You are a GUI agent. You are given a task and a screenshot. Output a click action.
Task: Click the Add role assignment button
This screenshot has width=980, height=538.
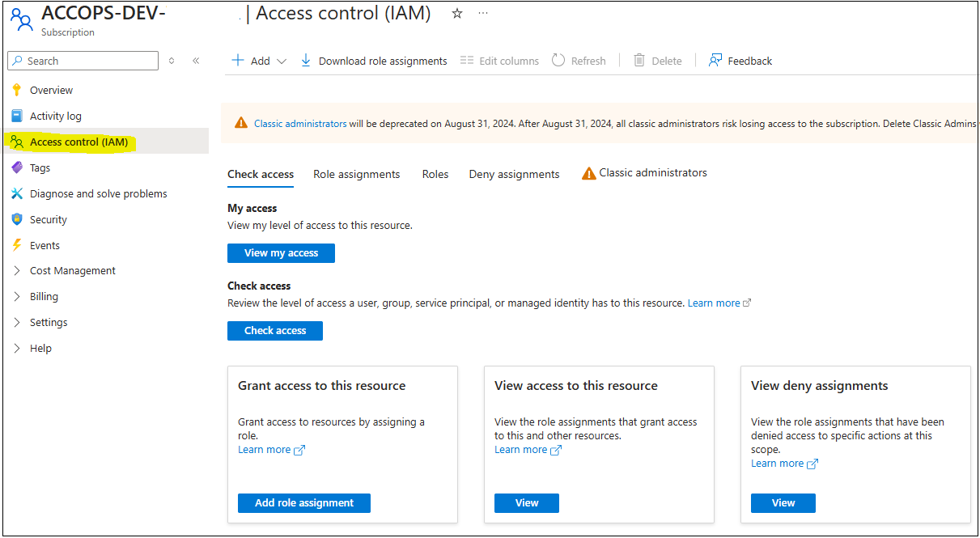(x=303, y=503)
